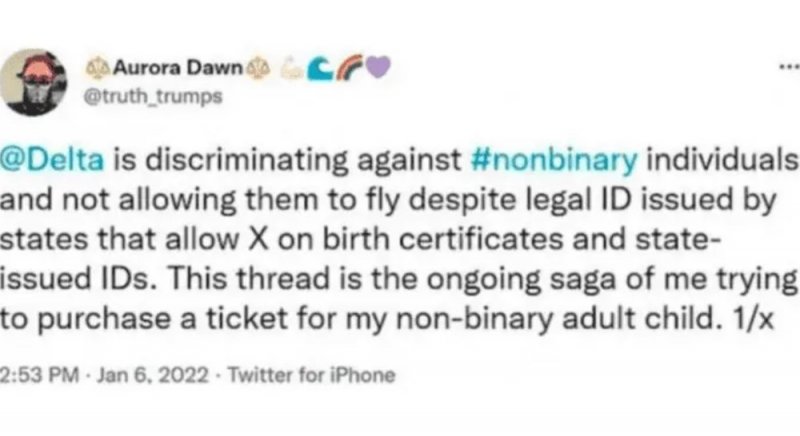Screen dimensions: 800x436
Task: Click the flexed bicep emoji
Action: (x=292, y=68)
